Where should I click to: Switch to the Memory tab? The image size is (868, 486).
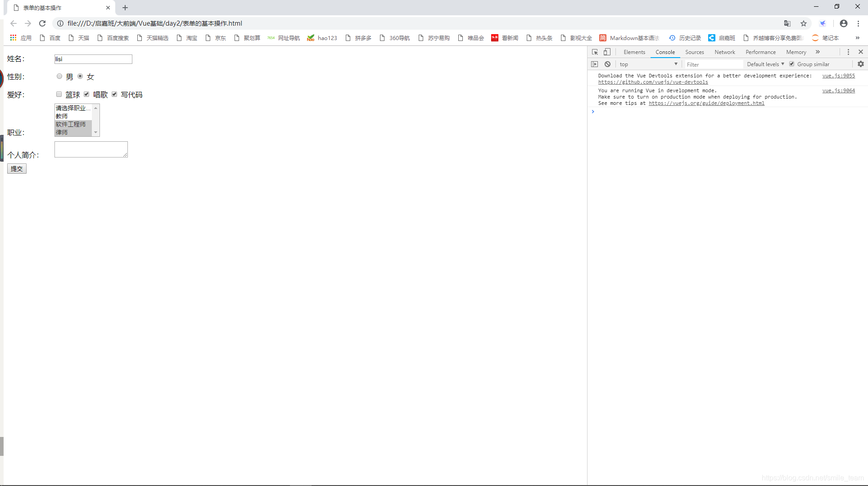796,52
